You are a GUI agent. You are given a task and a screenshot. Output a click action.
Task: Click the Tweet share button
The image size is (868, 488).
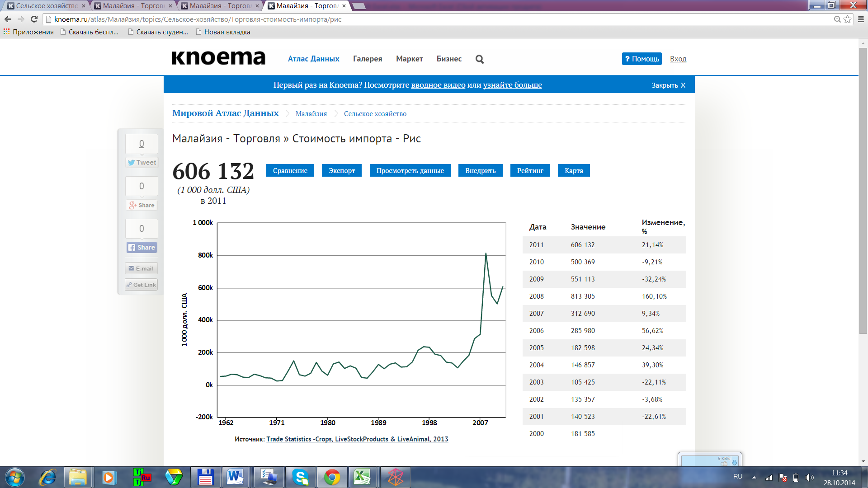142,163
